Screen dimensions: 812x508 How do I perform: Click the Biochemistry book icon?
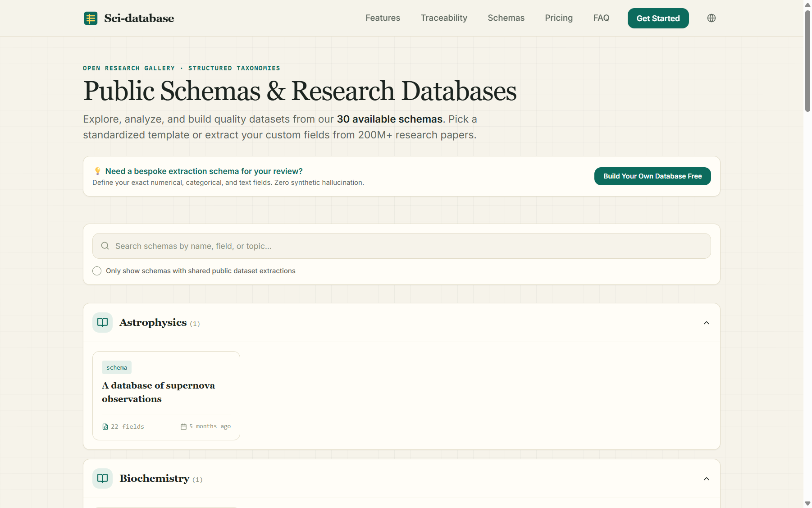pos(102,479)
